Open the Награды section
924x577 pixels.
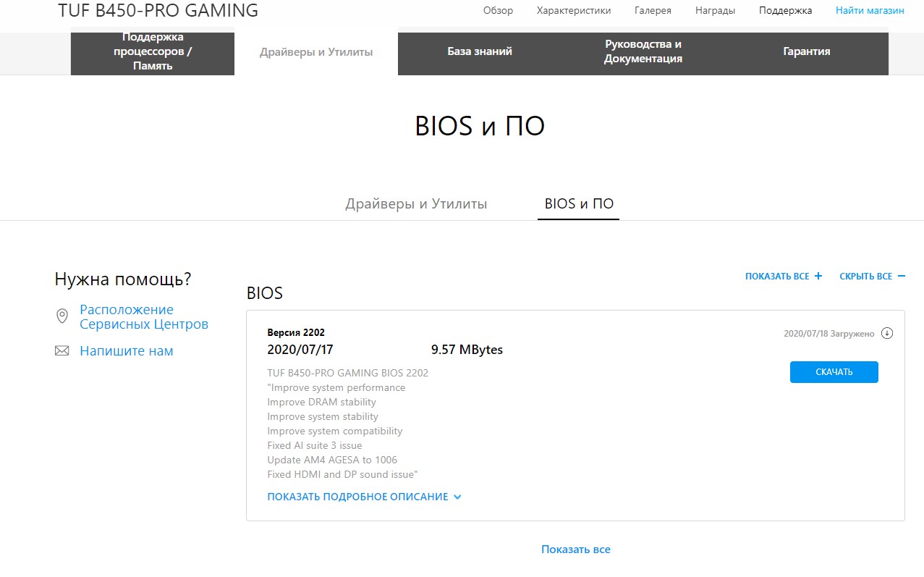pyautogui.click(x=715, y=10)
